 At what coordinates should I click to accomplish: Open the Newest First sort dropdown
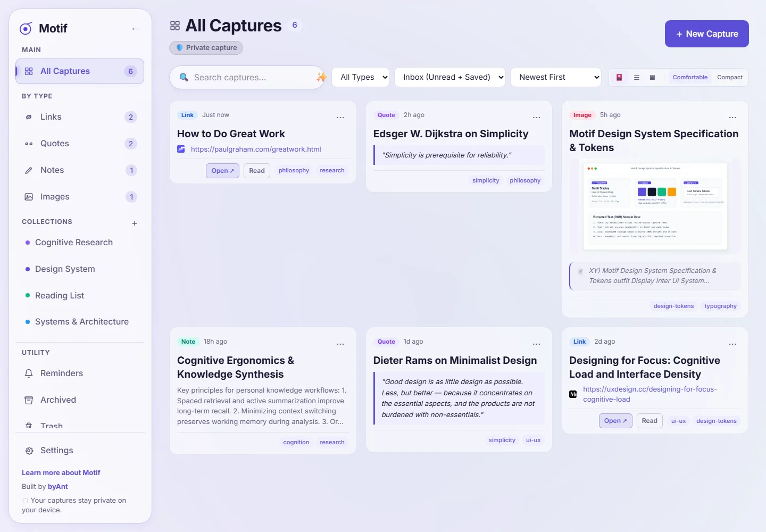point(556,77)
